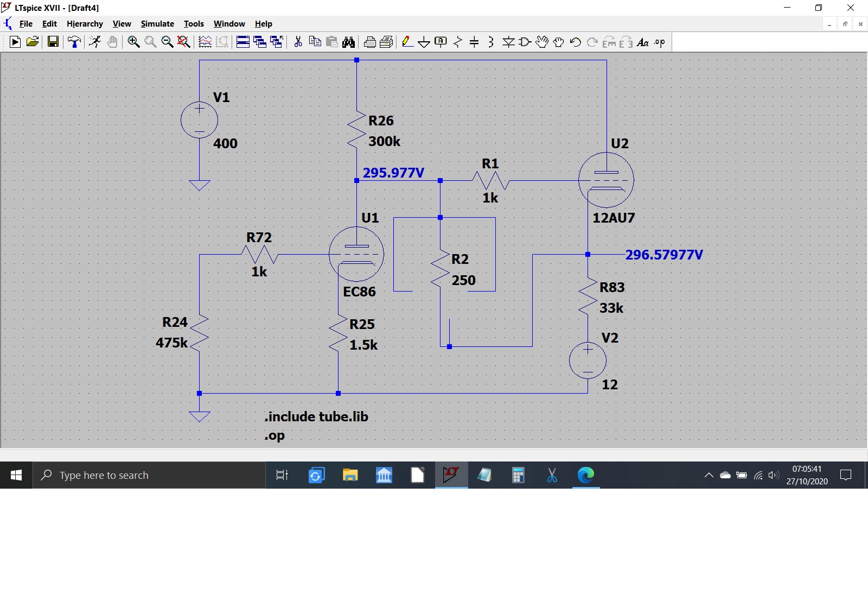
Task: Click the 296.57977V node voltage label
Action: (664, 255)
